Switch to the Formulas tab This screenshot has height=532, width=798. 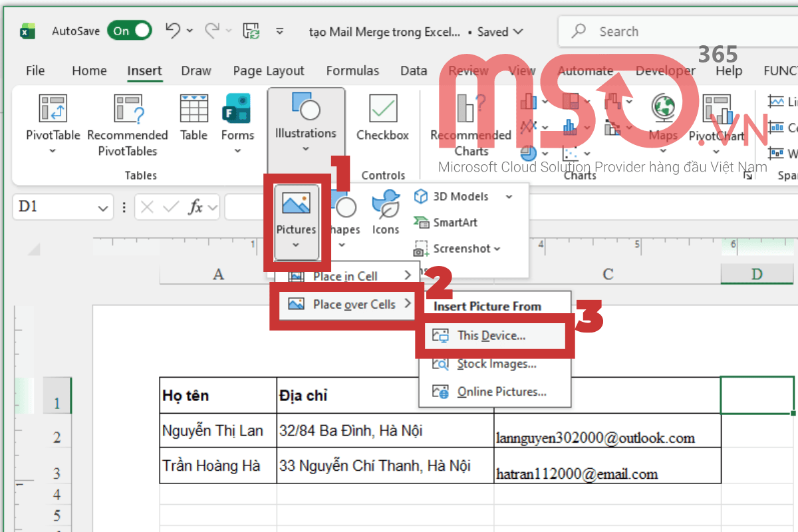(352, 70)
